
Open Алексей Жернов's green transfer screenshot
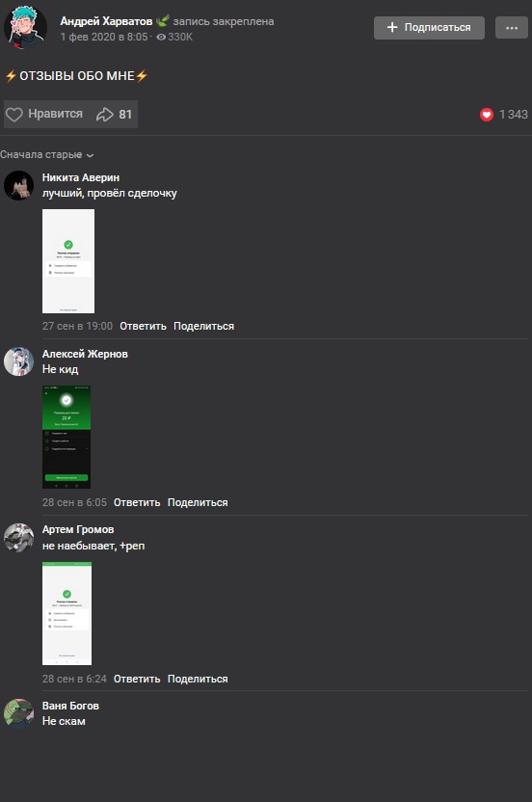pyautogui.click(x=66, y=437)
